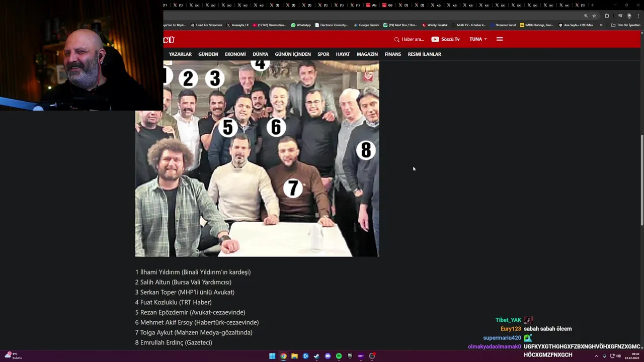Viewport: 644px width, 362px height.
Task: Open WhatsApp bookmark
Action: point(301,25)
